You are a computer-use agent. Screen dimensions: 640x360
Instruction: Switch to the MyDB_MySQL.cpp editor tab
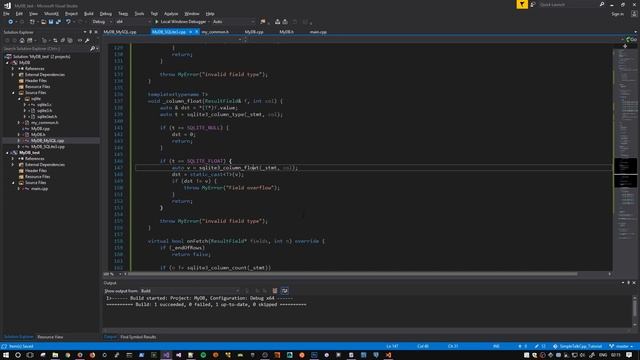pyautogui.click(x=120, y=32)
